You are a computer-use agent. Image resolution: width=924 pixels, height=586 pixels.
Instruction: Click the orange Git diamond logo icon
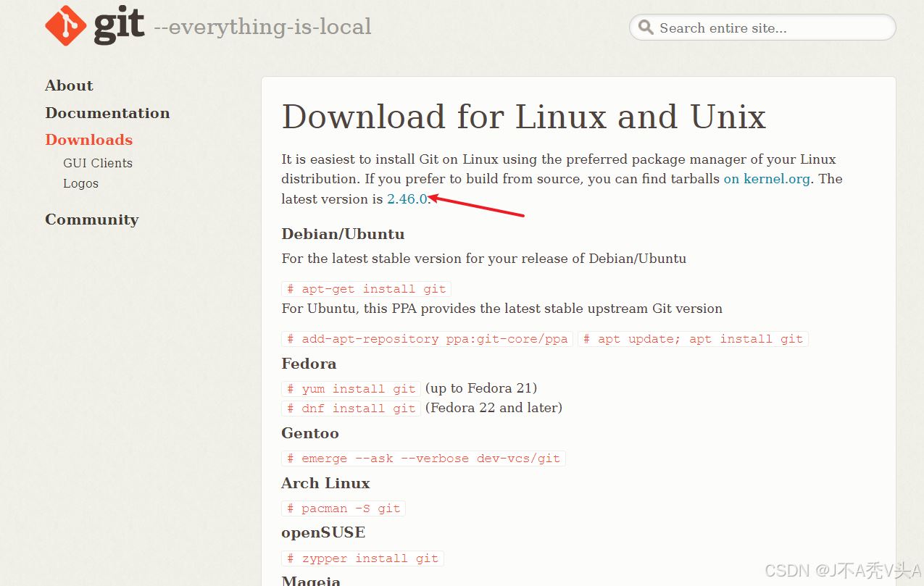[x=66, y=26]
